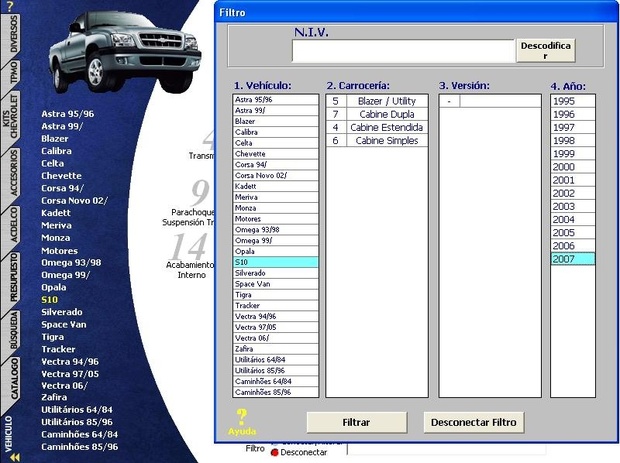Click the Descodificar button
The image size is (620, 463).
click(546, 50)
